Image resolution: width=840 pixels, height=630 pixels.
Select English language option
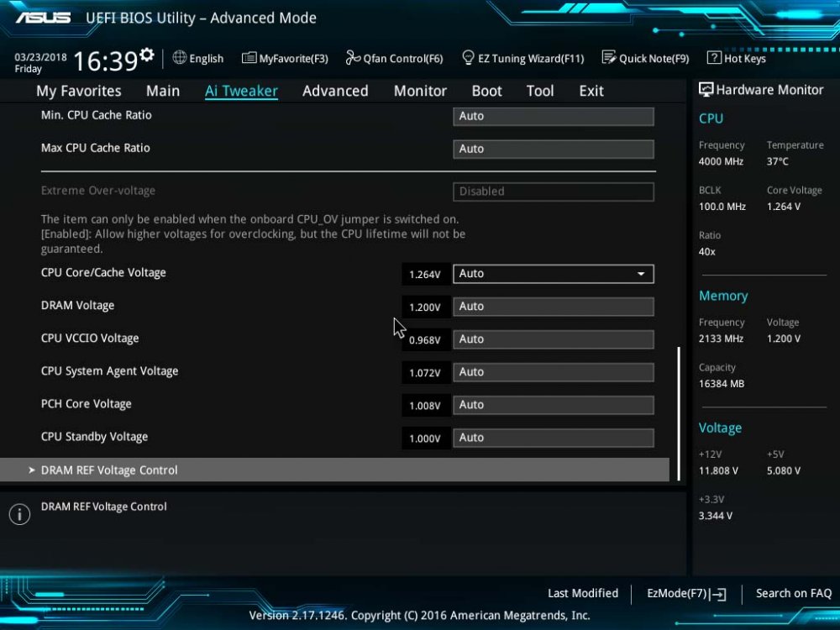click(x=207, y=59)
